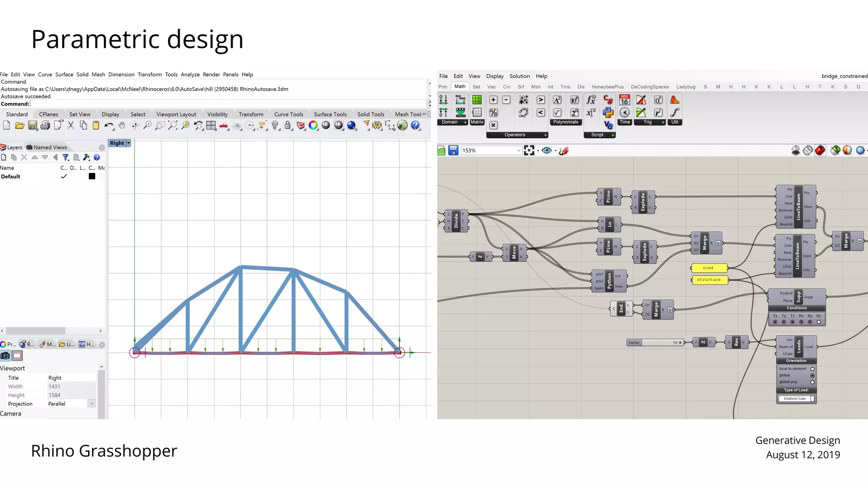Add the C# Script component
This screenshot has width=868, height=488.
[x=608, y=100]
